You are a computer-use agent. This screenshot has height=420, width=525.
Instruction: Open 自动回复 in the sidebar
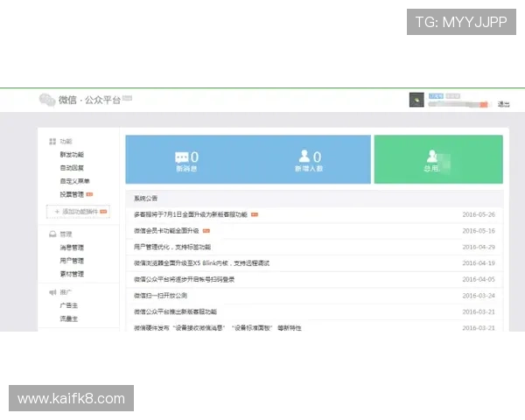[72, 168]
